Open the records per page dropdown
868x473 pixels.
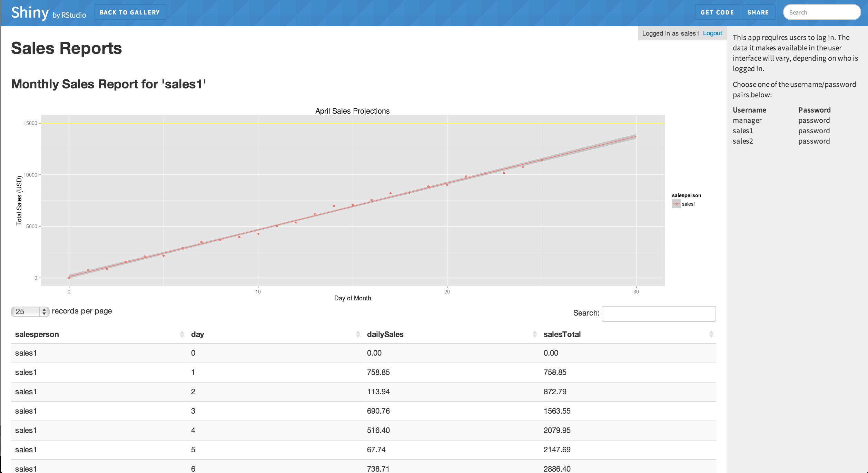(x=29, y=312)
